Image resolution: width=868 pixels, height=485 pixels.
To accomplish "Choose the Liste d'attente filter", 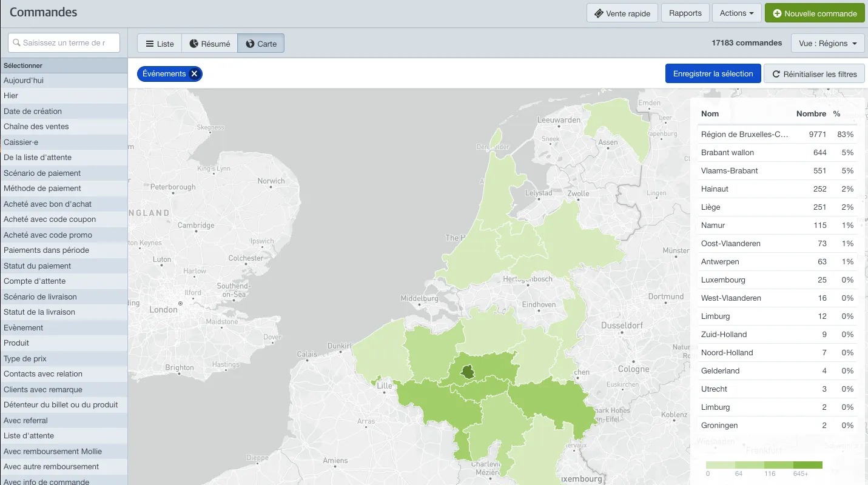I will (64, 436).
